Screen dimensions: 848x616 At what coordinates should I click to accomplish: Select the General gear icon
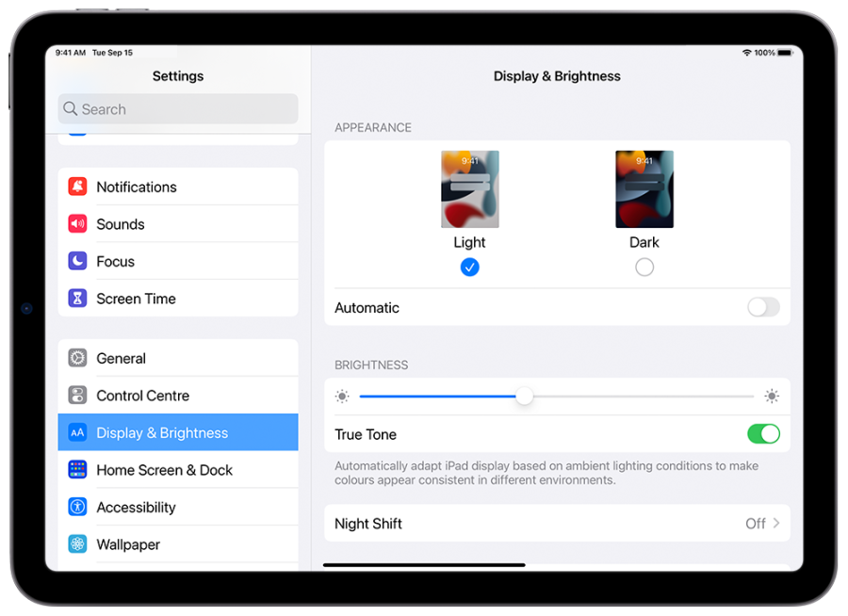click(77, 358)
